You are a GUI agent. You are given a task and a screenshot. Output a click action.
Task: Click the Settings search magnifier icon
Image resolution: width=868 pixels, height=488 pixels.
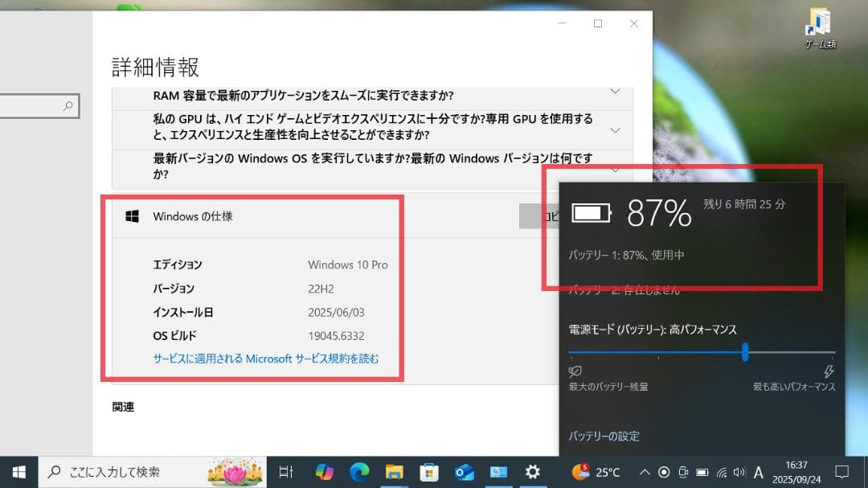[x=68, y=105]
